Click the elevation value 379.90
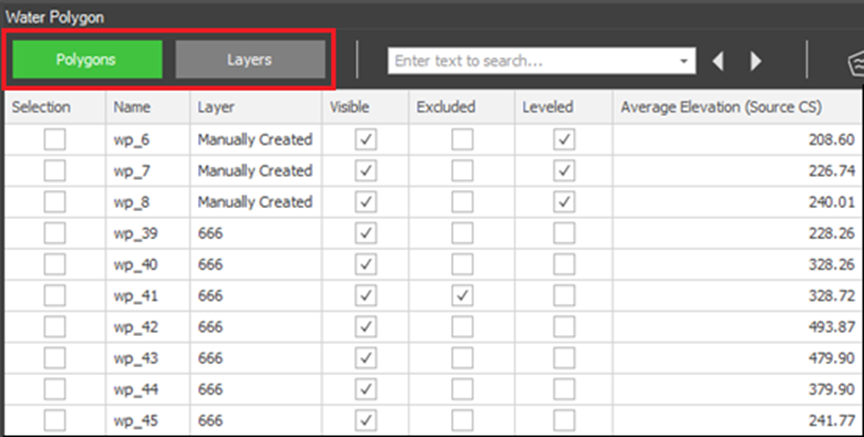This screenshot has width=864, height=437. (831, 389)
